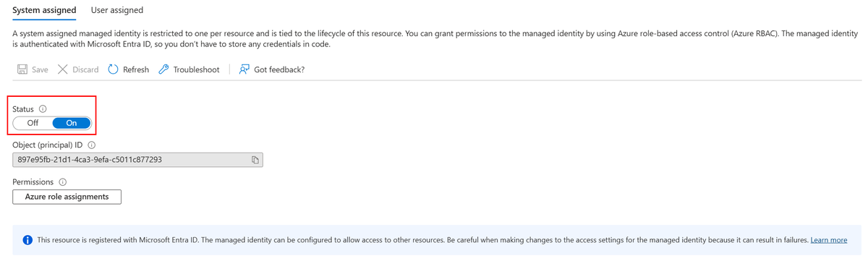
Task: Switch Status toggle to Off
Action: 33,123
